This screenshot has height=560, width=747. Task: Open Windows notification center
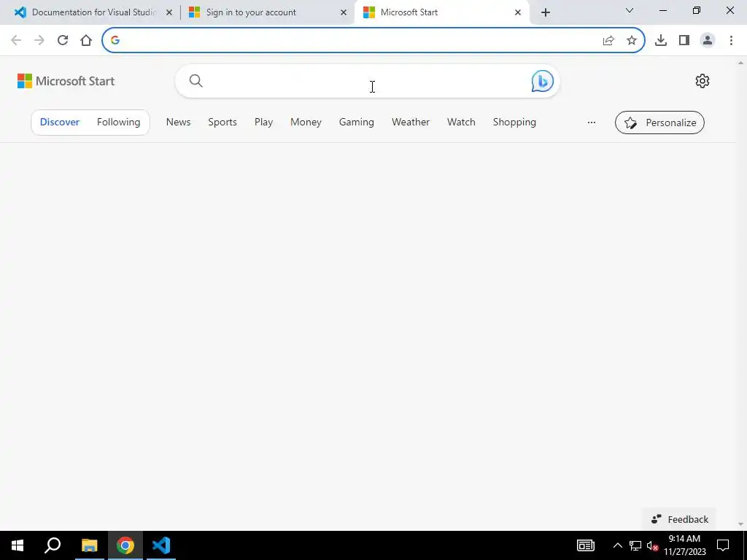click(723, 545)
